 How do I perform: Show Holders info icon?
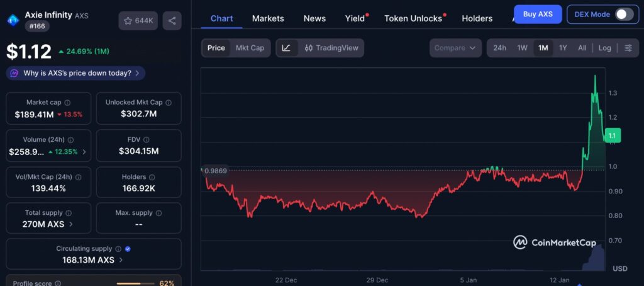coord(152,177)
